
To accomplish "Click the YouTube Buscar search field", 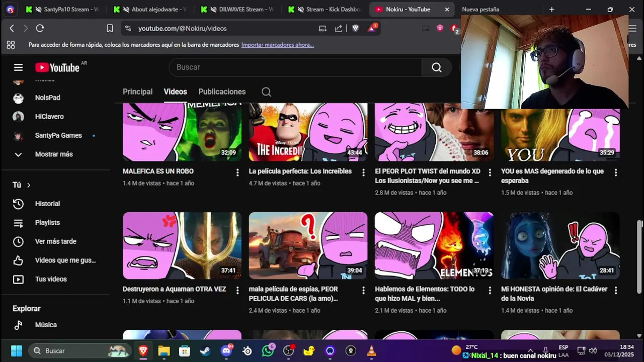I will coord(295,67).
